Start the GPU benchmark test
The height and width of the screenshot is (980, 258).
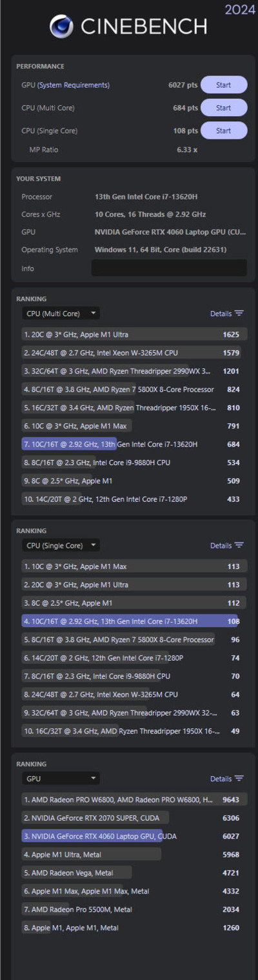pyautogui.click(x=224, y=85)
